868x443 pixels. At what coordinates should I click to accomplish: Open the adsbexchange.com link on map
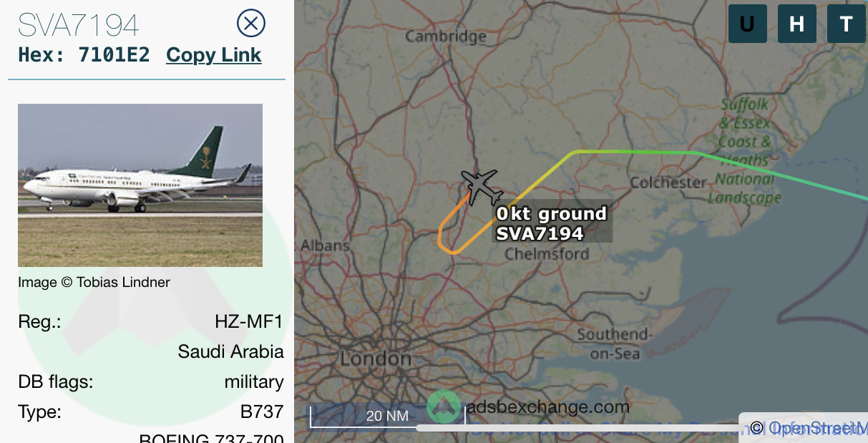pyautogui.click(x=548, y=407)
